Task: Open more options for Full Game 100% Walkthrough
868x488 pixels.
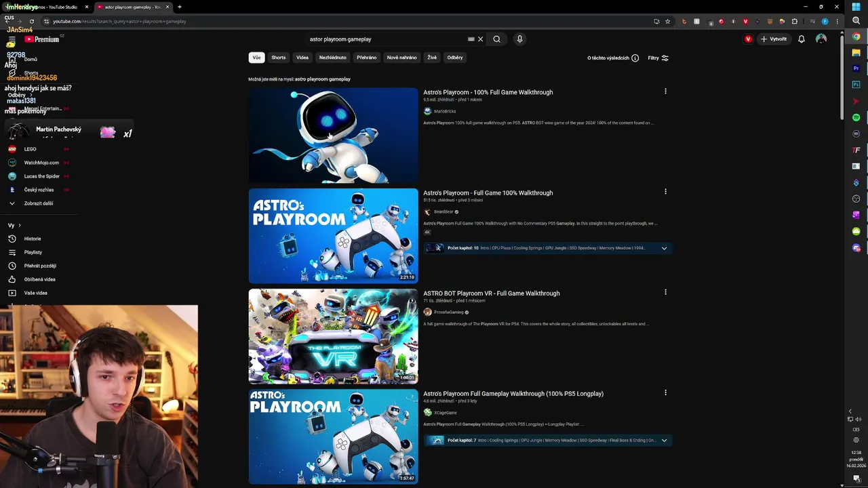Action: tap(665, 192)
